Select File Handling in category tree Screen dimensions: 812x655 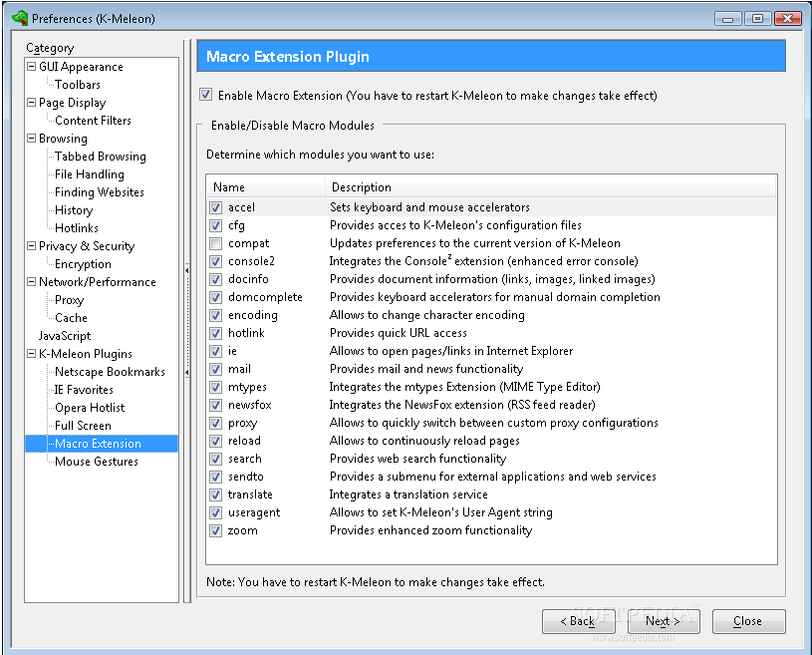coord(90,174)
